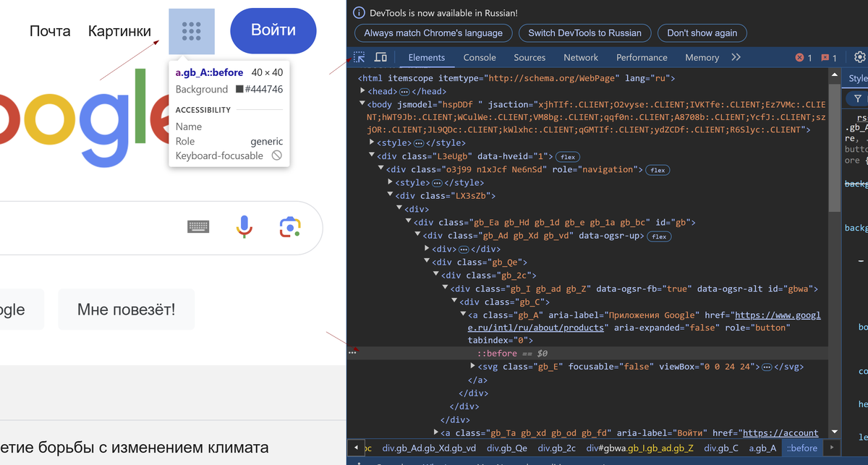Click the filter funnel icon in Styles pane
Image resolution: width=868 pixels, height=465 pixels.
click(x=858, y=98)
